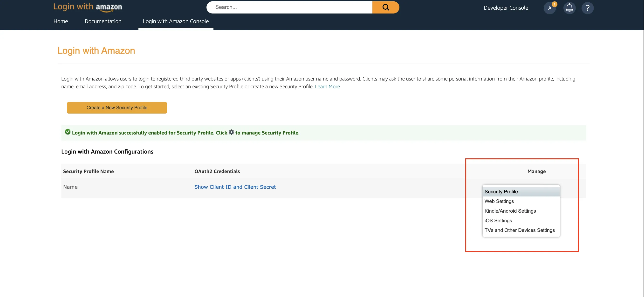Click the green success checkmark icon
Viewport: 644px width, 297px height.
click(68, 132)
